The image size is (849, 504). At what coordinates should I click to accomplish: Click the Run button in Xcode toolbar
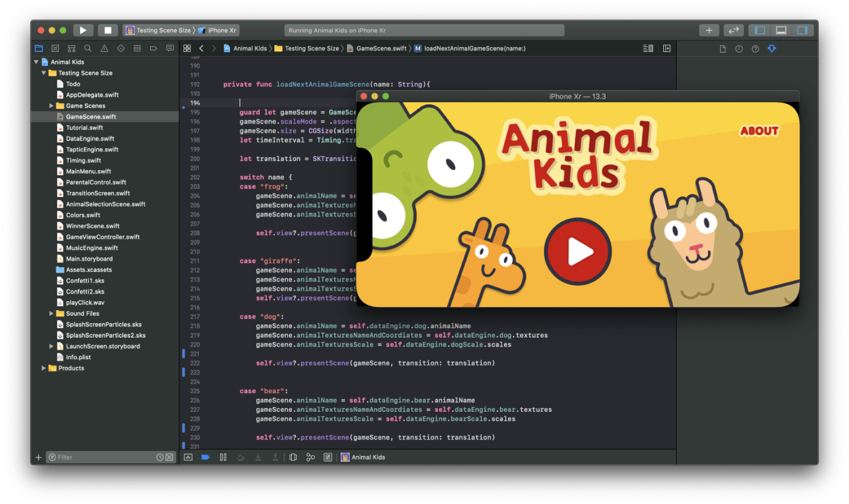pyautogui.click(x=83, y=30)
